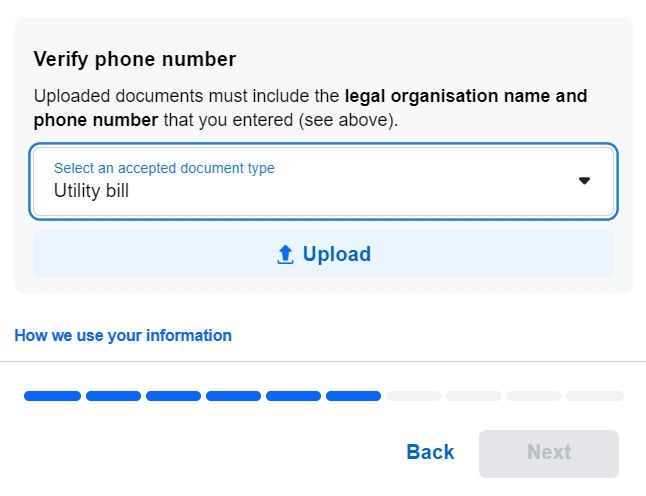Viewport: 646px width, 496px height.
Task: Click the third blue progress segment
Action: point(173,396)
